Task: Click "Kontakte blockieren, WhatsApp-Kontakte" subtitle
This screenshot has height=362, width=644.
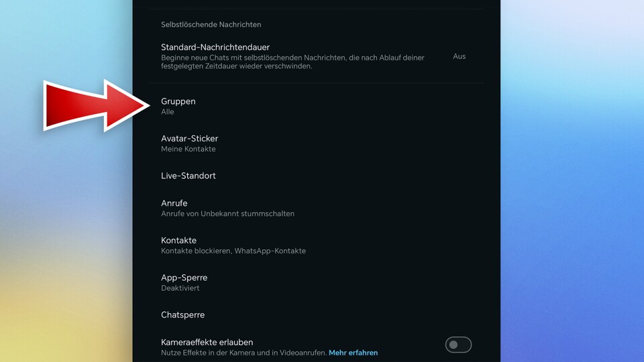Action: point(233,251)
